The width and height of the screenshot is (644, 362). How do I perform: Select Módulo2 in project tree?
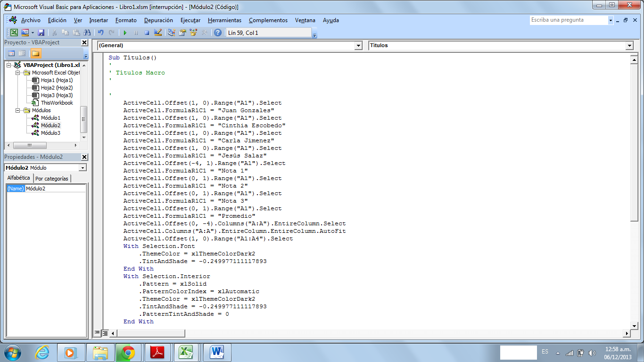coord(50,125)
